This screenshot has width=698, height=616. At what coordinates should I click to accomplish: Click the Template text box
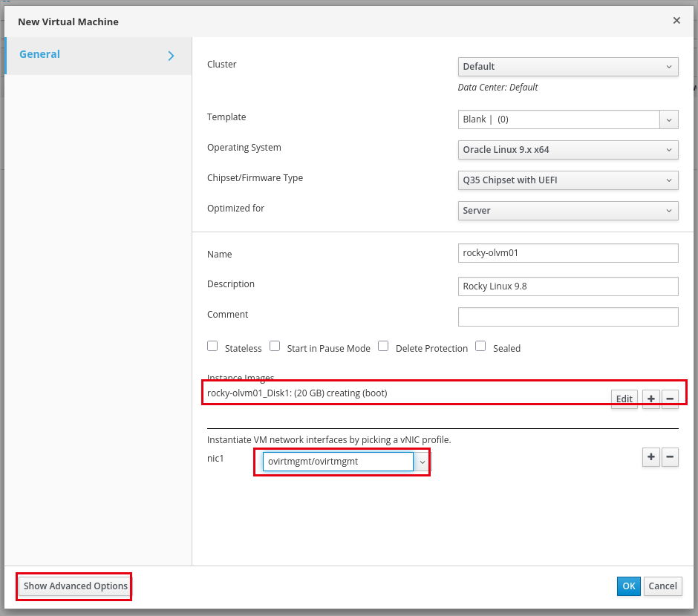click(559, 119)
